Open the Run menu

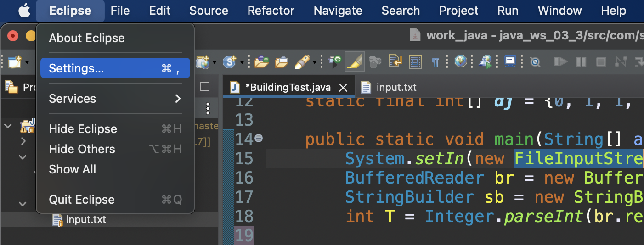pyautogui.click(x=508, y=11)
